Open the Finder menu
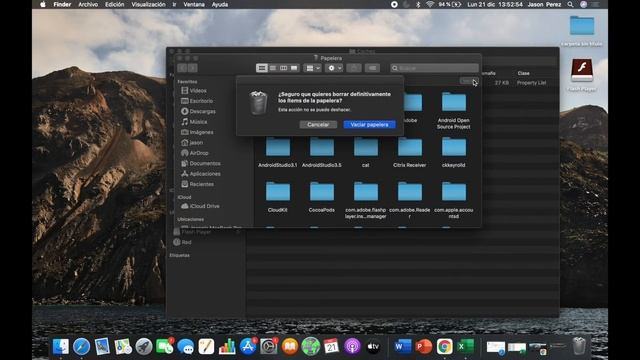Viewport: 640px width, 360px height. tap(62, 4)
